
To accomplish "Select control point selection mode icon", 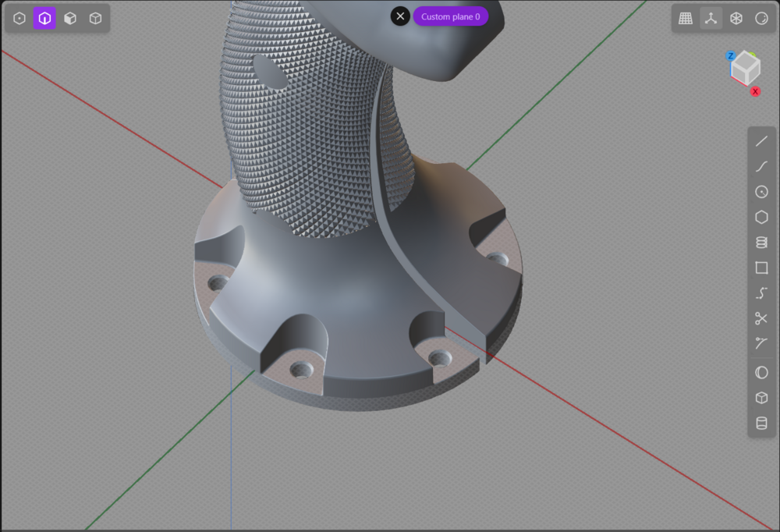I will coord(19,19).
